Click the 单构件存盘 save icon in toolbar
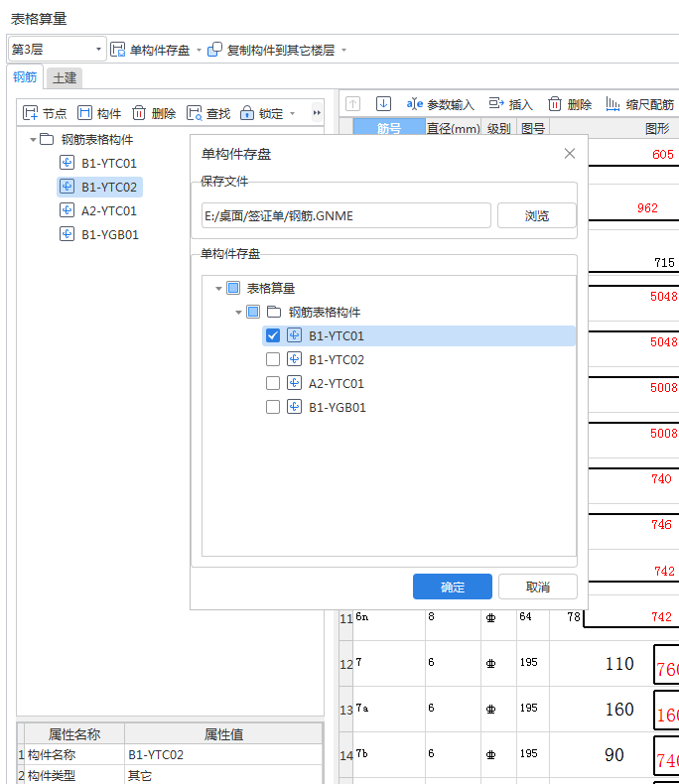 point(117,50)
